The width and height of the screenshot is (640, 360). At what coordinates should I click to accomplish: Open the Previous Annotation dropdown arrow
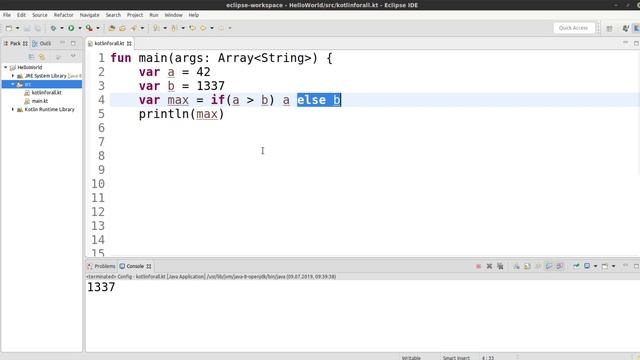click(x=183, y=28)
